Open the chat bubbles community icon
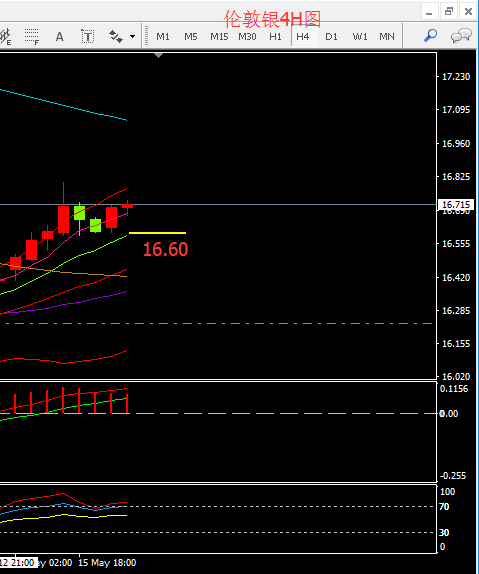The height and width of the screenshot is (574, 479). 461,36
